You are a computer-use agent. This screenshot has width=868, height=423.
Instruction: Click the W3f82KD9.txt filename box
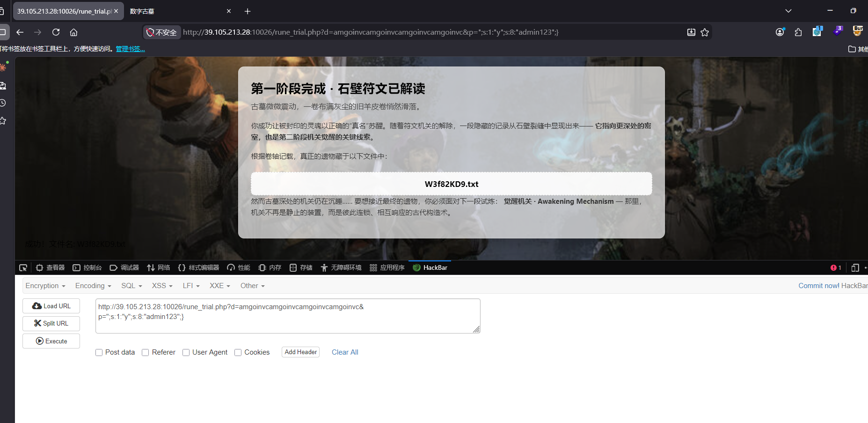(452, 184)
